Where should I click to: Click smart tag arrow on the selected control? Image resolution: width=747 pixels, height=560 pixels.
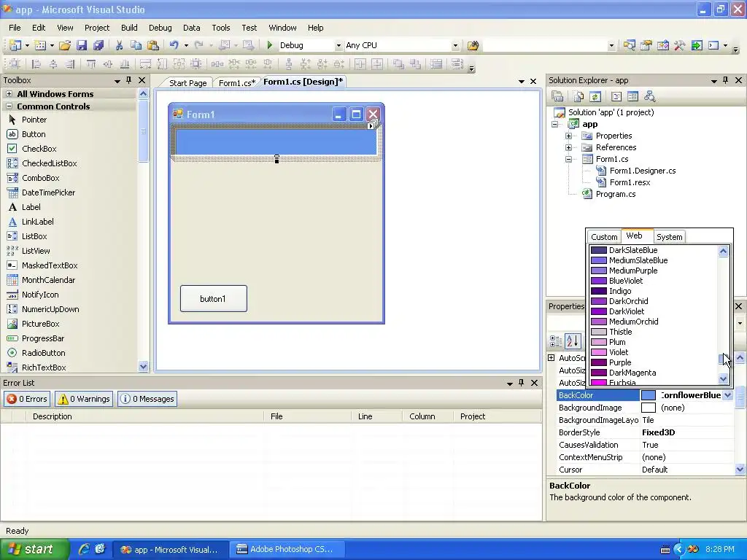coord(371,125)
